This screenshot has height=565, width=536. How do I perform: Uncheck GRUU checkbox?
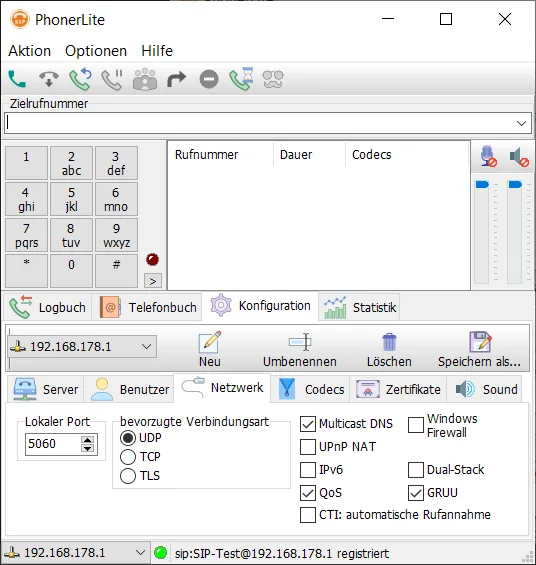(x=416, y=493)
